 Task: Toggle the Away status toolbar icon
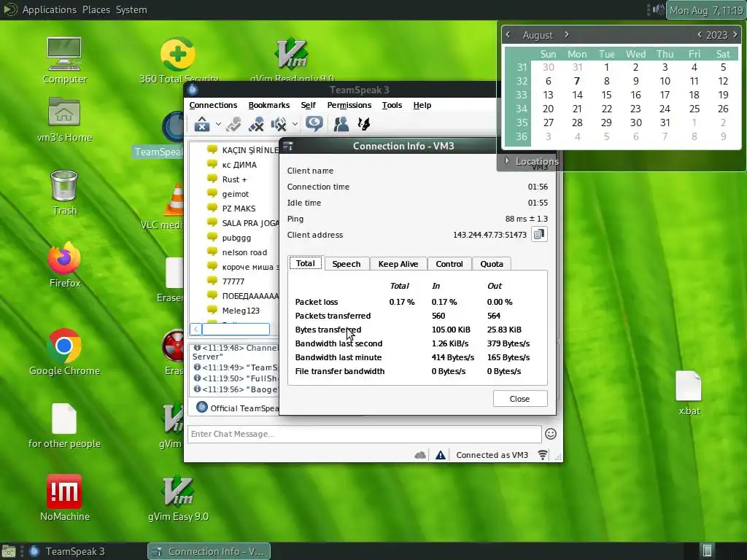pyautogui.click(x=233, y=124)
